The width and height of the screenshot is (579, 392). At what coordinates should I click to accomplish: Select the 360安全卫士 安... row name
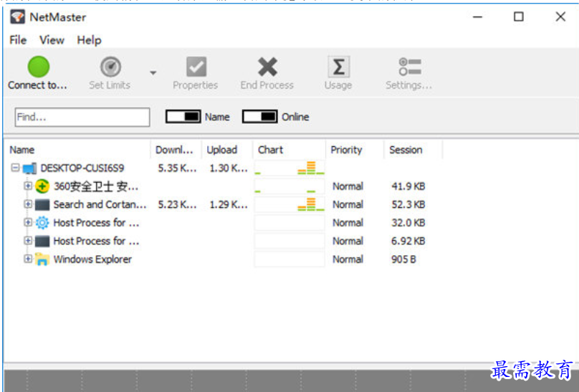[96, 186]
